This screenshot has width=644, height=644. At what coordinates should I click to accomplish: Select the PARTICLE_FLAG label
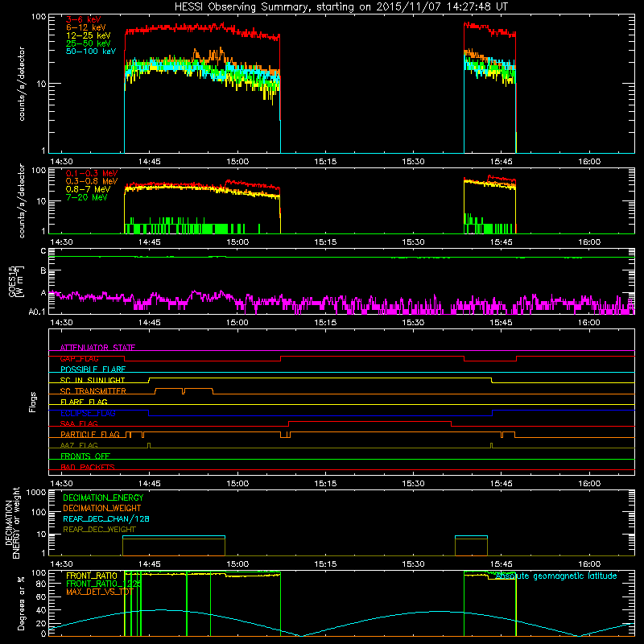coord(90,435)
